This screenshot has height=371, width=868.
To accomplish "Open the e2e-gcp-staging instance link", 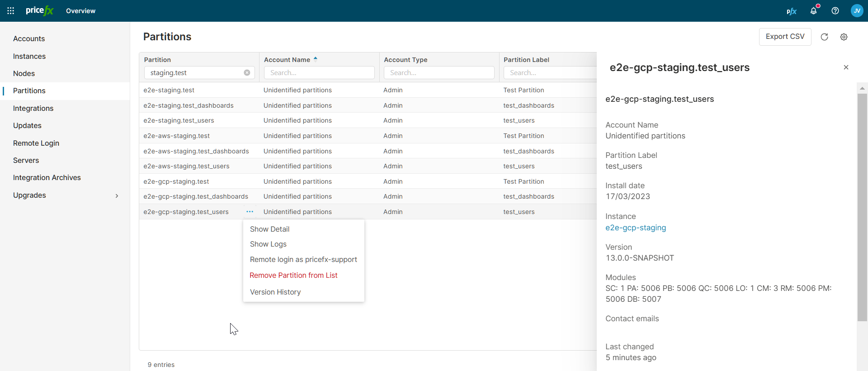I will (636, 228).
